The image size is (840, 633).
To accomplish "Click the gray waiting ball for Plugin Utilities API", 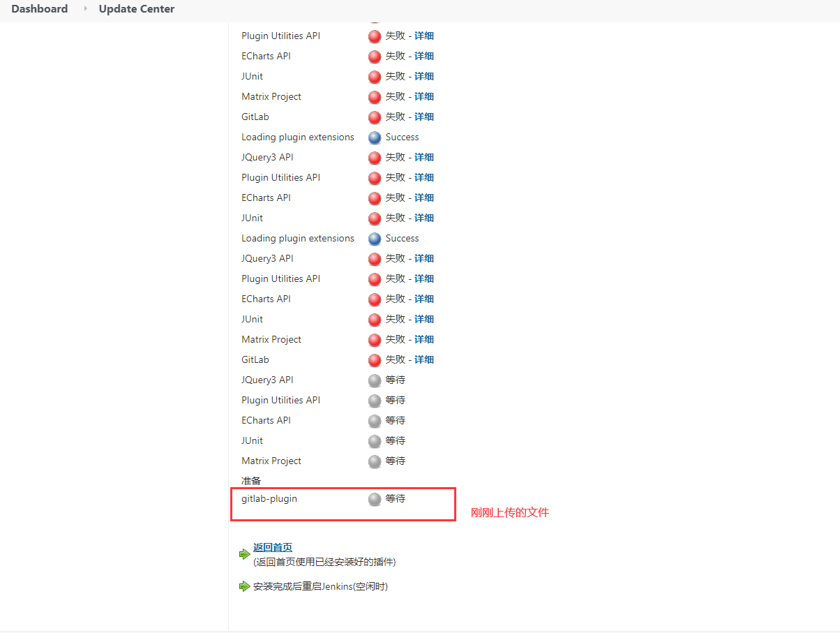I will [375, 401].
